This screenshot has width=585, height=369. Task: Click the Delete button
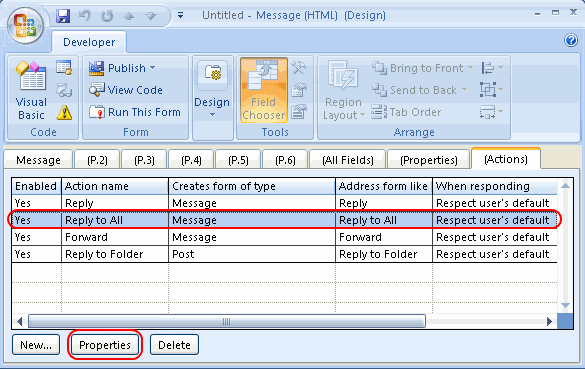tap(174, 345)
